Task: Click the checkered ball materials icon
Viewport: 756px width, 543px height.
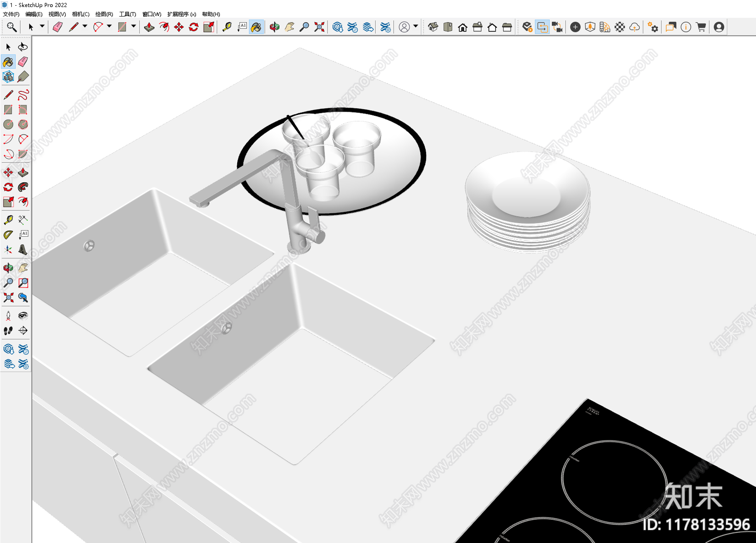Action: tap(620, 27)
